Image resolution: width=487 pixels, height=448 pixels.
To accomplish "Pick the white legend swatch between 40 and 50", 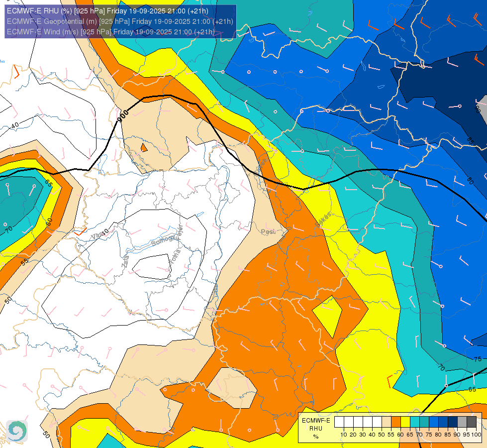I will (x=377, y=422).
